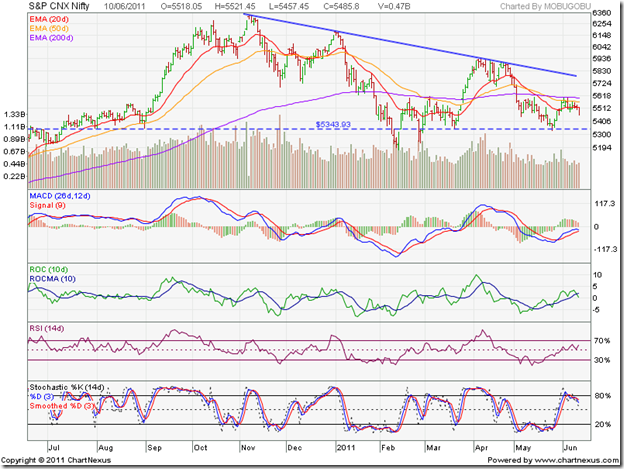624x469 pixels.
Task: Click the EMA (50d) legend label
Action: [x=49, y=28]
